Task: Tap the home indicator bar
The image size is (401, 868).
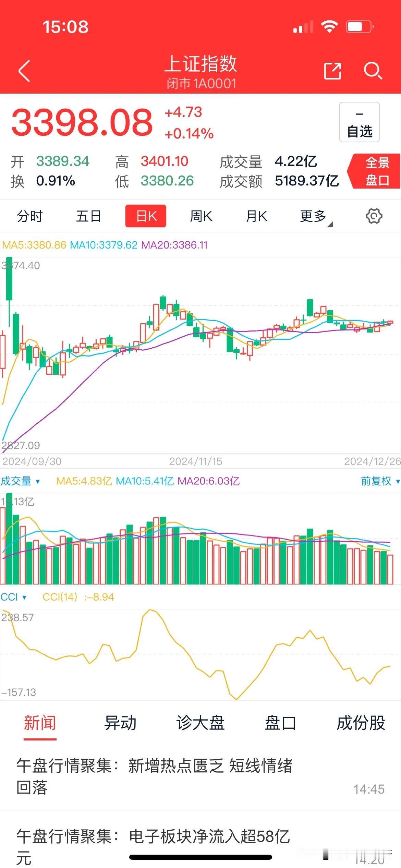Action: point(200,857)
